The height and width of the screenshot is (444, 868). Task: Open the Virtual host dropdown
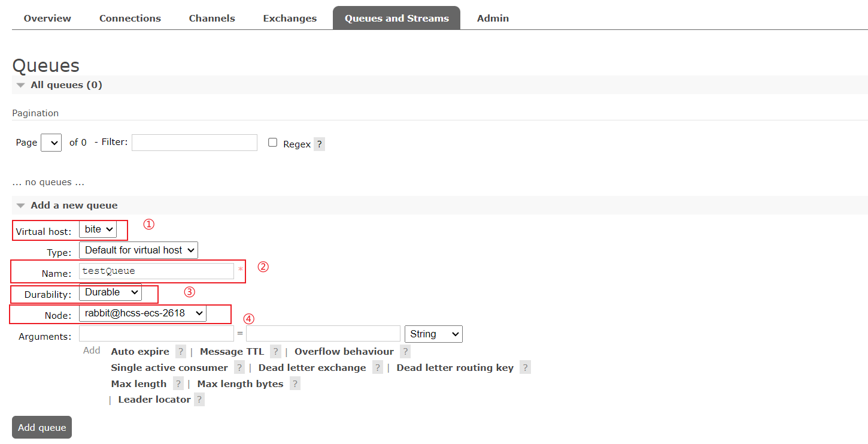[98, 229]
